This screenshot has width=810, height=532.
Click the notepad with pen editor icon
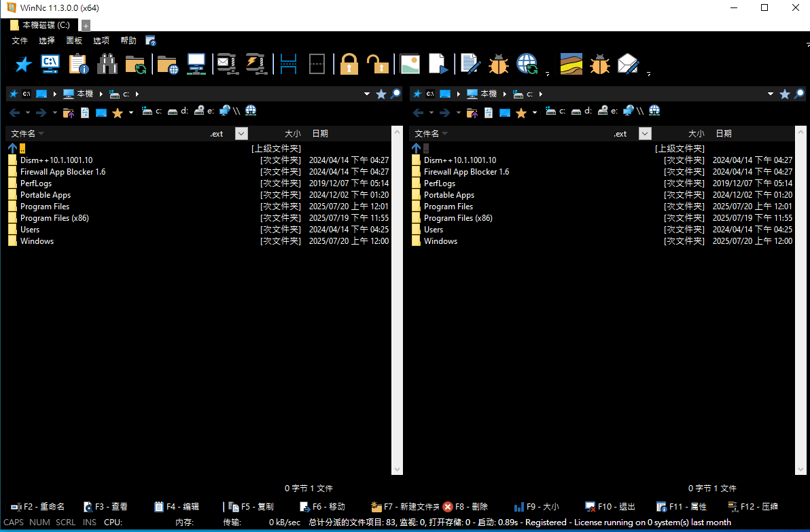pos(471,64)
